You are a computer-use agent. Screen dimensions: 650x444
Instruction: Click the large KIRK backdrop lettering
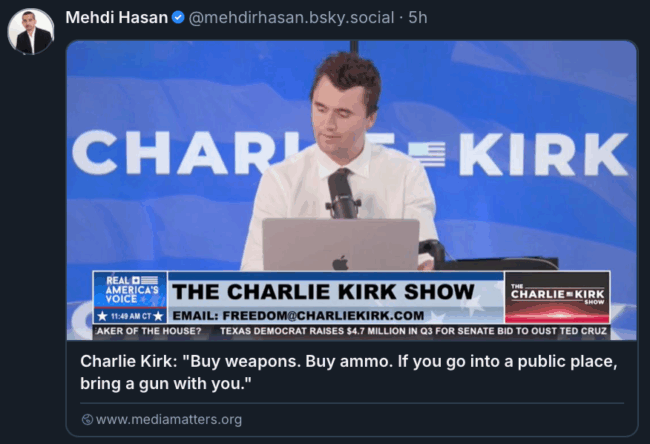tap(543, 155)
